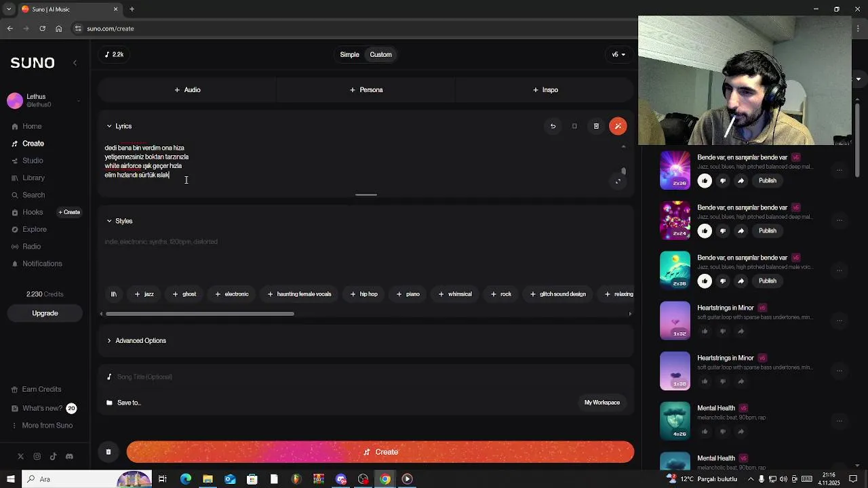Add the jazz style tag

pyautogui.click(x=144, y=294)
